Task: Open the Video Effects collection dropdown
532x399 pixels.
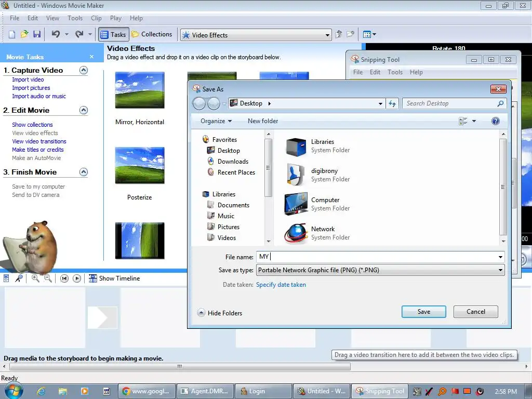Action: click(327, 35)
